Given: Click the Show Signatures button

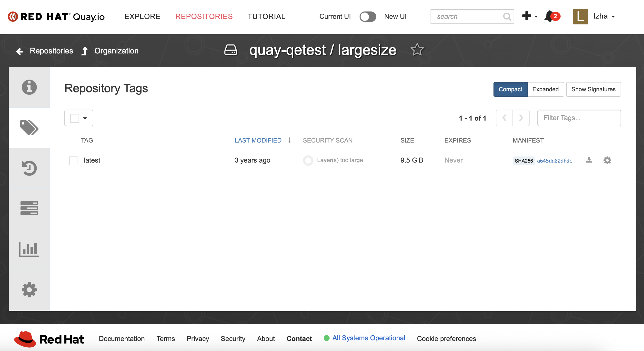Looking at the screenshot, I should 593,89.
